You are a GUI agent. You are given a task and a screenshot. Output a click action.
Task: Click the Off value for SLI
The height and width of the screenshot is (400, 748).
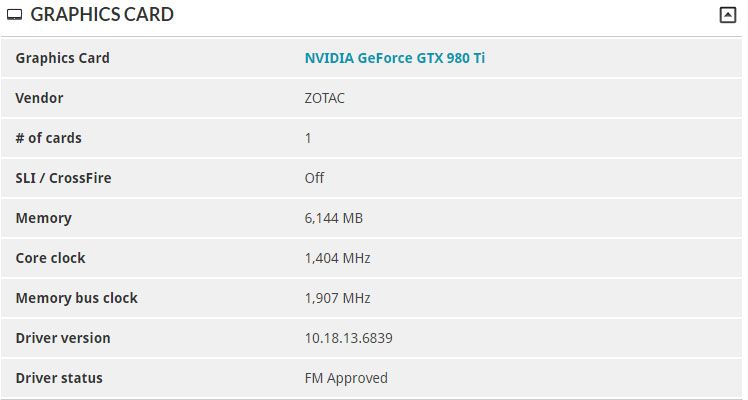(314, 178)
